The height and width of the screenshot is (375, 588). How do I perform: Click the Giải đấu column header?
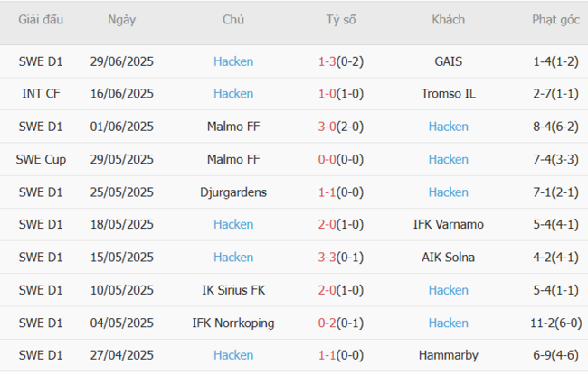tap(41, 20)
